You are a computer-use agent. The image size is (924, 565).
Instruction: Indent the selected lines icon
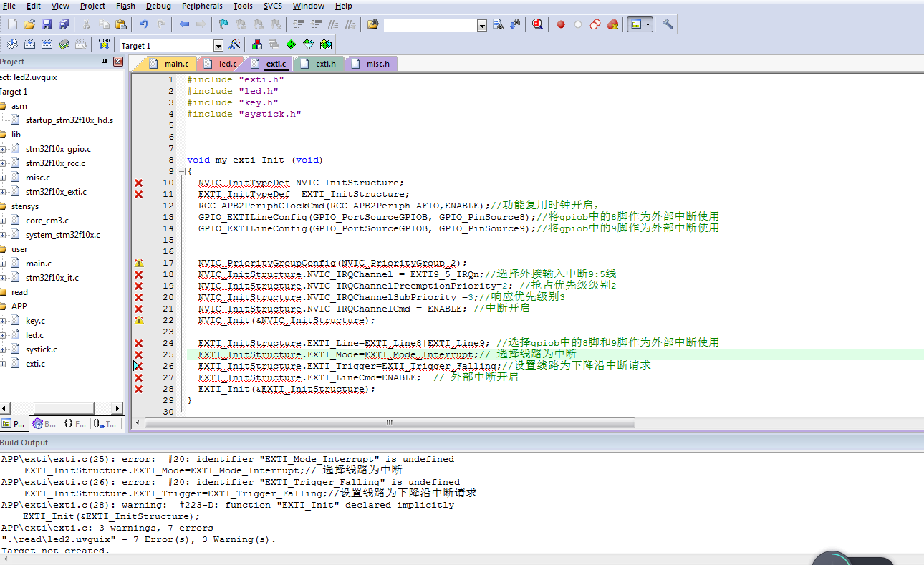299,24
